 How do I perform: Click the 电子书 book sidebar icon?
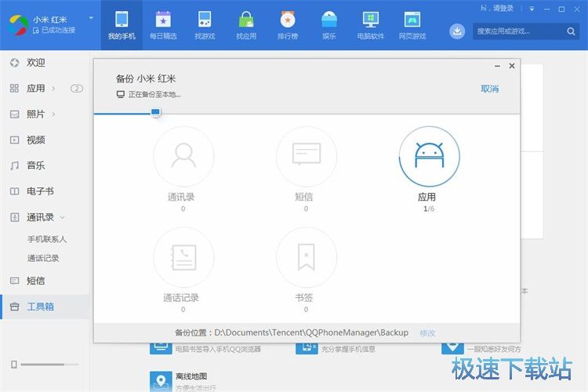tap(15, 191)
